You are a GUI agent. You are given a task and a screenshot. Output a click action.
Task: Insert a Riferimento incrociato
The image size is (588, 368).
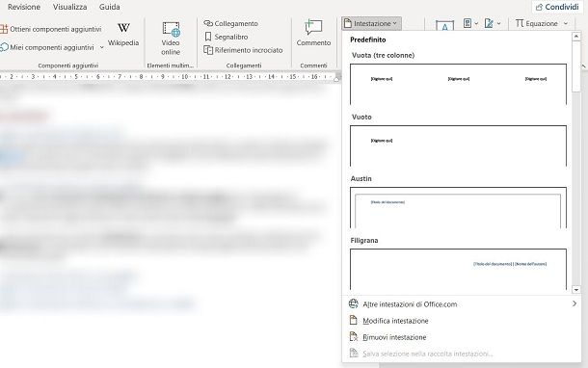point(243,50)
